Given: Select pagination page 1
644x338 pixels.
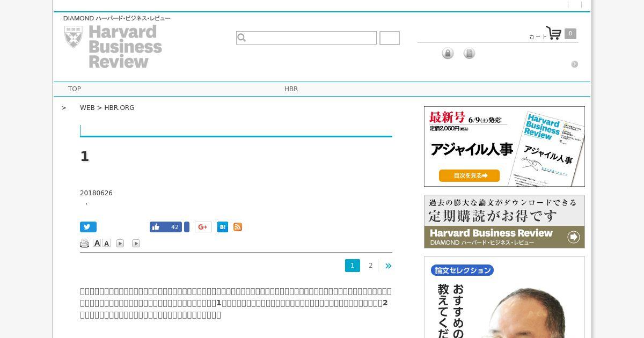Looking at the screenshot, I should pyautogui.click(x=353, y=266).
